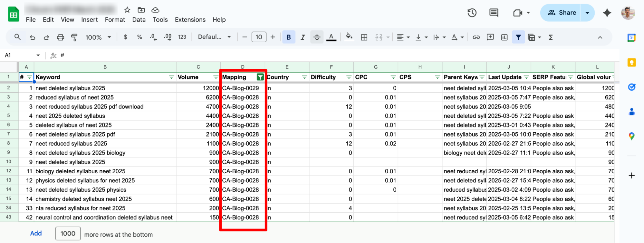Click the rows count field 1000

coord(68,233)
